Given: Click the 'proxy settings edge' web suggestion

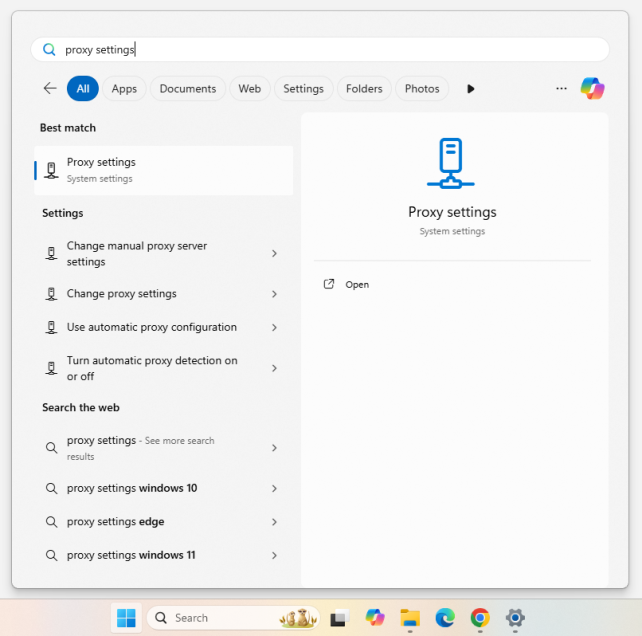Looking at the screenshot, I should click(x=116, y=521).
